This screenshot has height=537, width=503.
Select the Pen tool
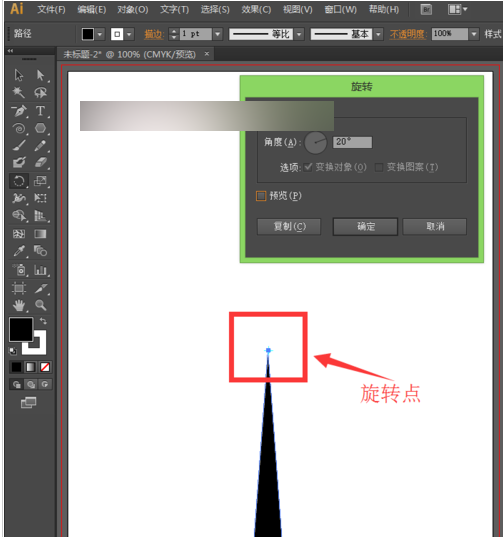pos(19,111)
